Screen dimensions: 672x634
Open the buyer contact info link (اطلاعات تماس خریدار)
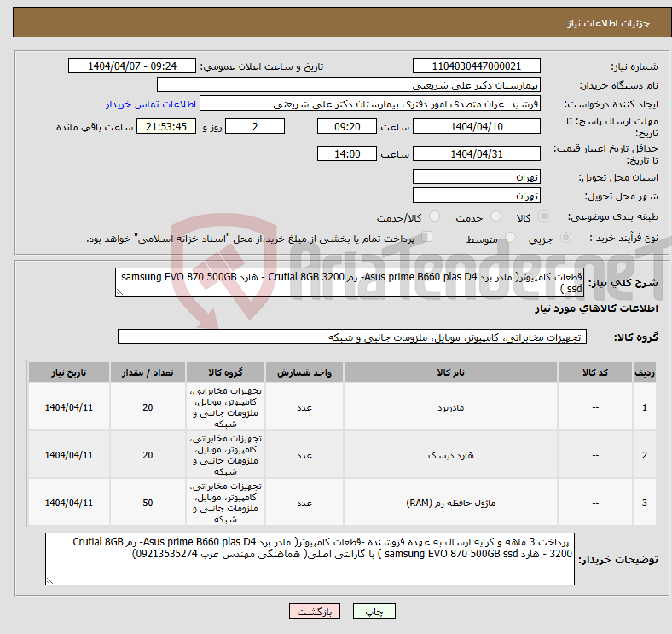tap(151, 104)
